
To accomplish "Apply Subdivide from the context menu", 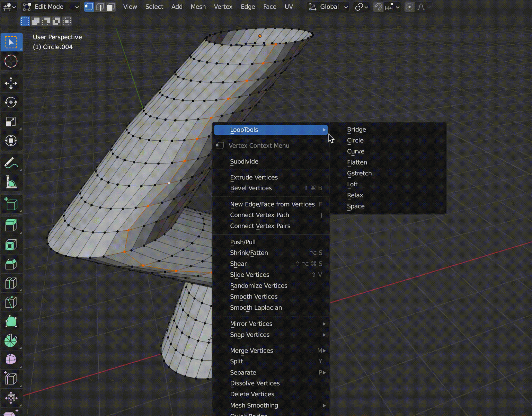I will tap(244, 161).
